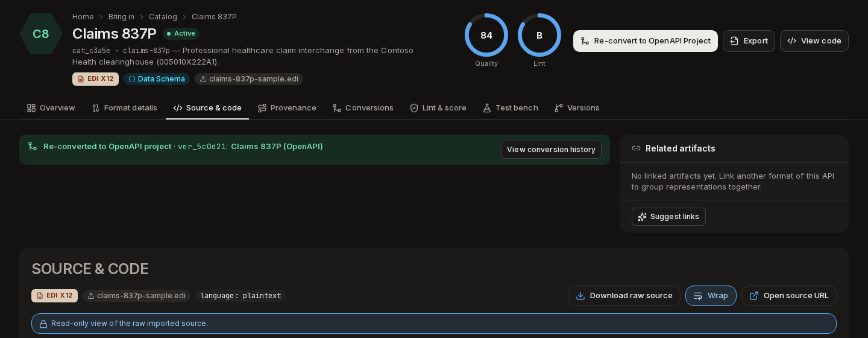Click the Provenance tab icon
The image size is (868, 338).
pos(262,108)
